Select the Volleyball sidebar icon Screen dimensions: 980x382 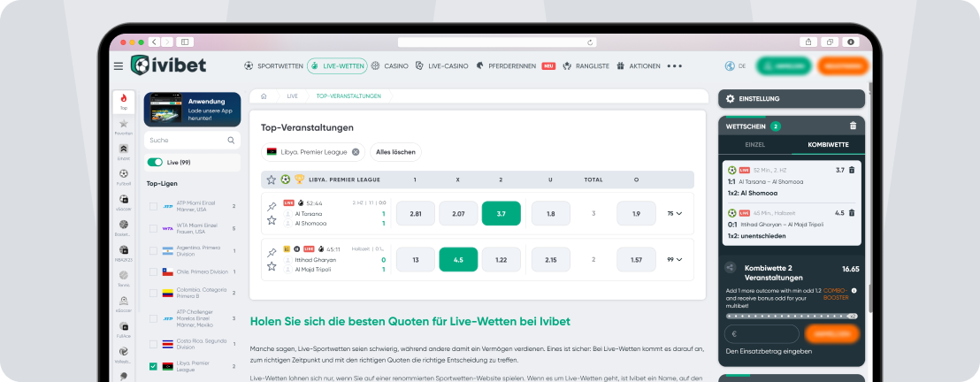pyautogui.click(x=124, y=355)
